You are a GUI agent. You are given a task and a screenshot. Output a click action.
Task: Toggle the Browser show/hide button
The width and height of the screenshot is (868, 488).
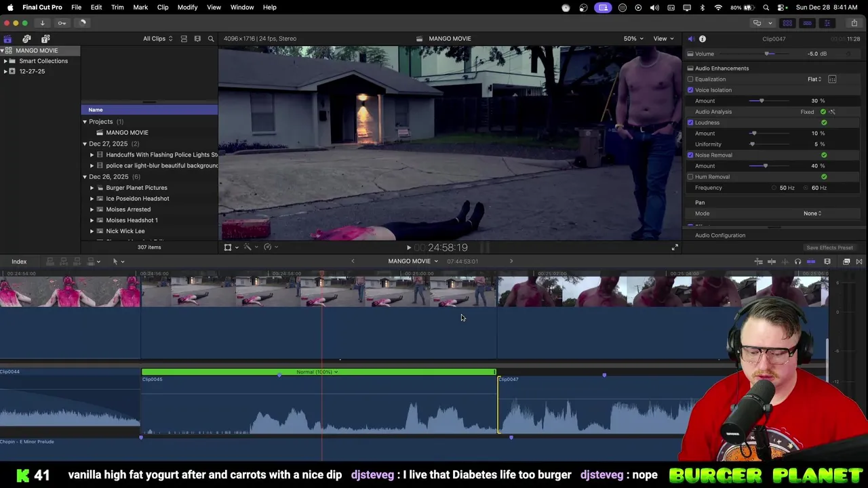pos(787,23)
